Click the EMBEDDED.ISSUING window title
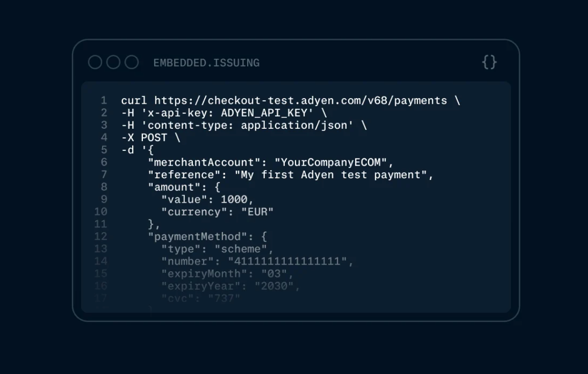Viewport: 588px width, 374px height. point(206,63)
